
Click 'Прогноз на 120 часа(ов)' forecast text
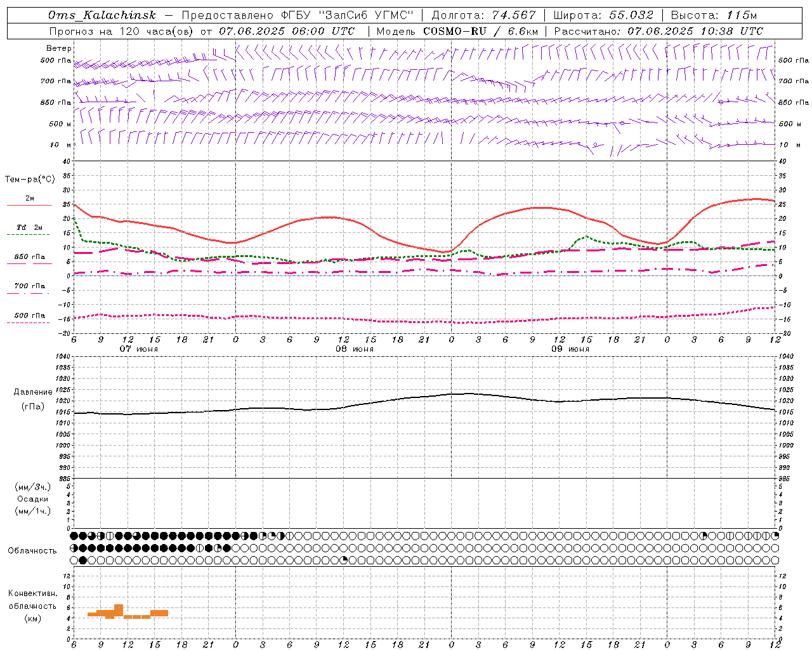pyautogui.click(x=122, y=31)
